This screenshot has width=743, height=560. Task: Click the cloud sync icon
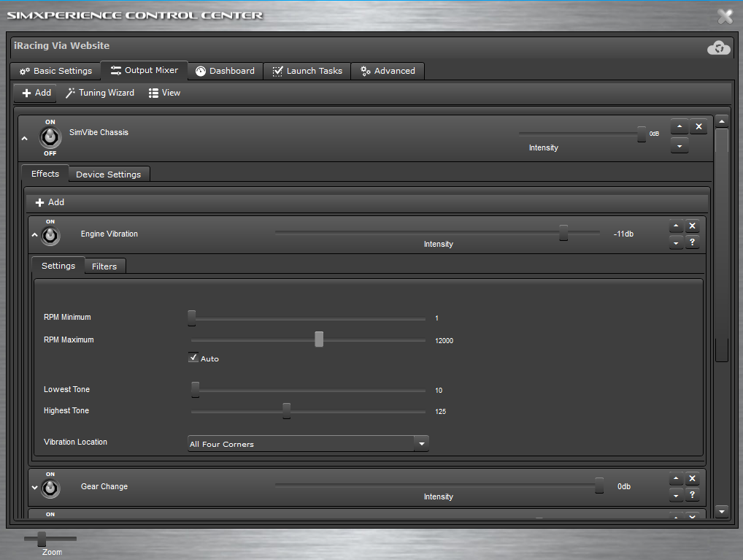coord(718,47)
